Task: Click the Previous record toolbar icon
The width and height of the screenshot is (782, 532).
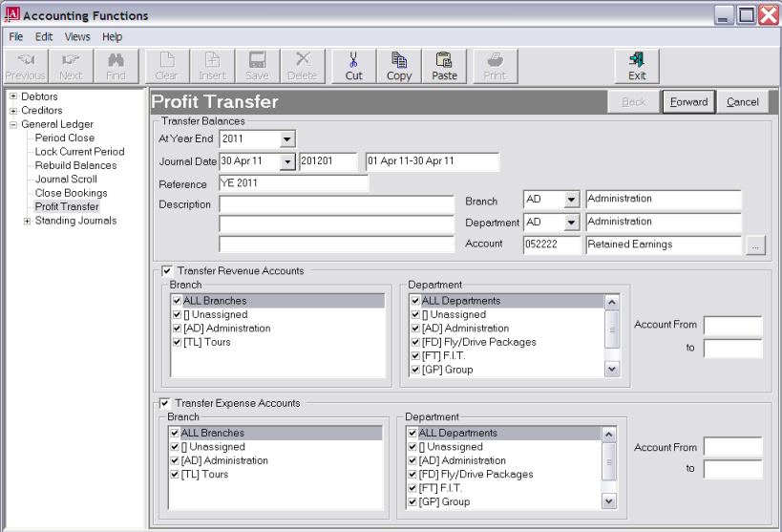Action: point(26,65)
